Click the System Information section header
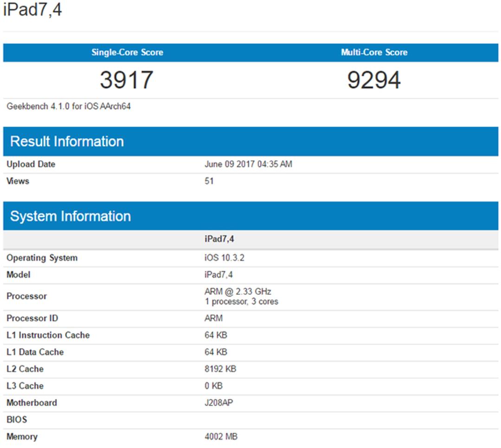The height and width of the screenshot is (448, 501). [71, 216]
